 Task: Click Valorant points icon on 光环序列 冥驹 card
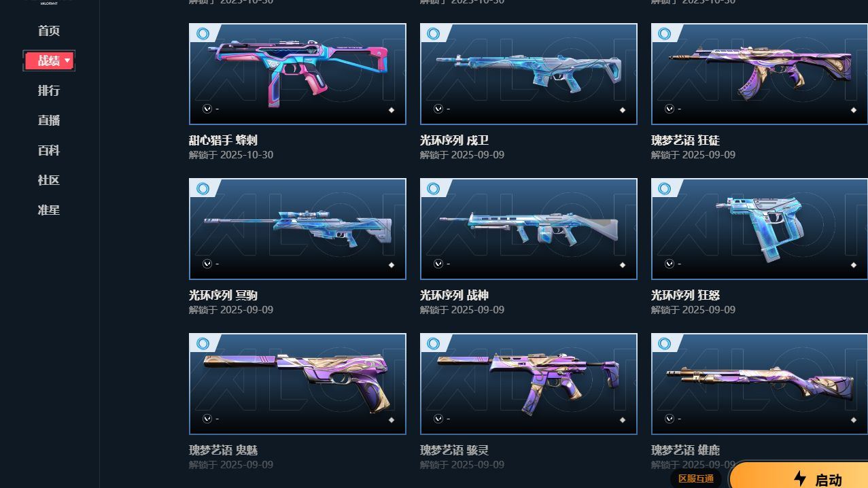coord(207,264)
